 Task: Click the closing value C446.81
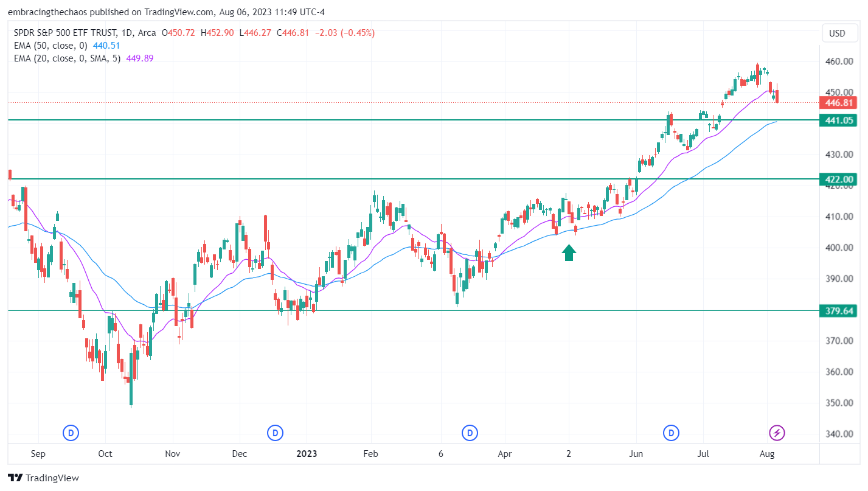pos(294,33)
